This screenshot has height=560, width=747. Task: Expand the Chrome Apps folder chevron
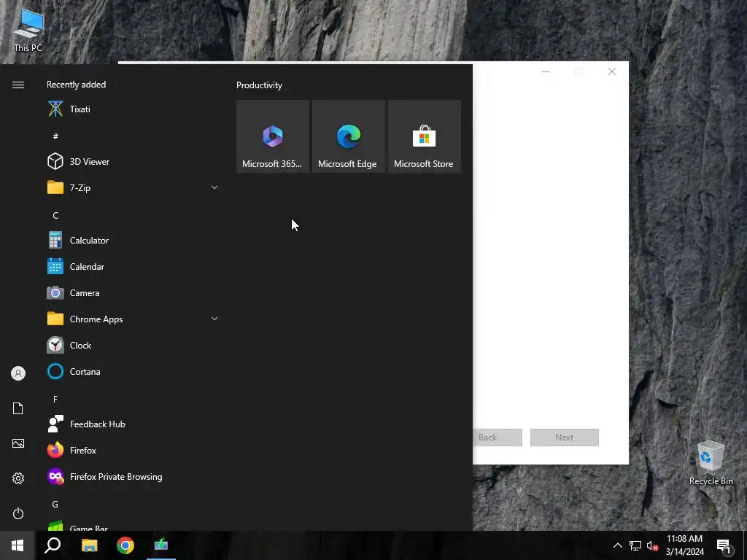click(x=214, y=319)
